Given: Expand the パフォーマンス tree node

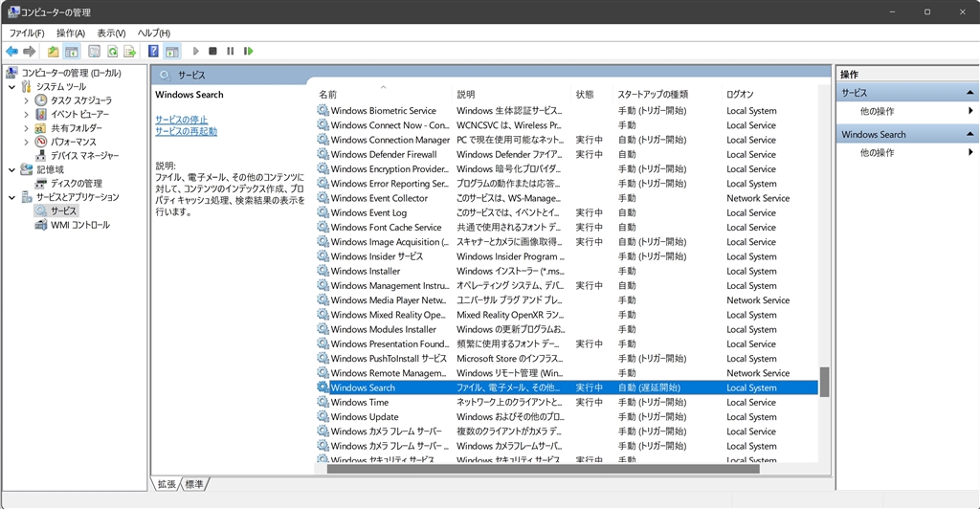Looking at the screenshot, I should coord(26,142).
